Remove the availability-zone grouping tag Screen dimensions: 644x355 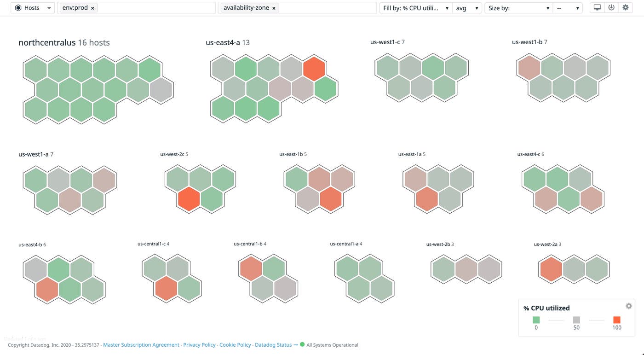274,8
